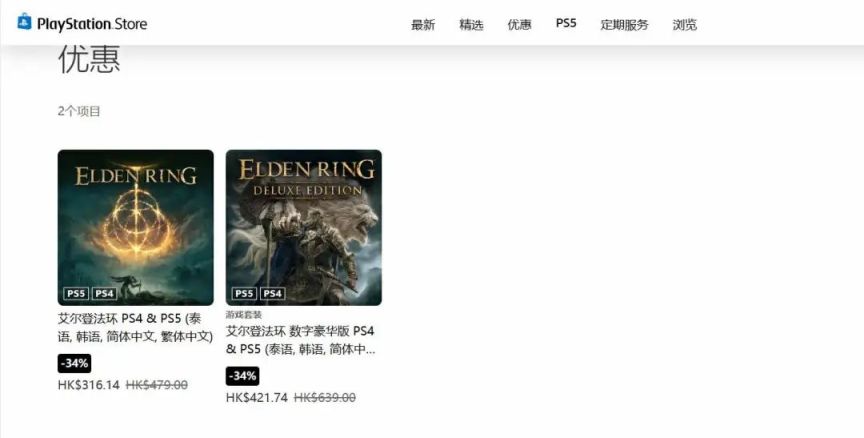
Task: Go to the 优惠 deals tab
Action: (519, 25)
